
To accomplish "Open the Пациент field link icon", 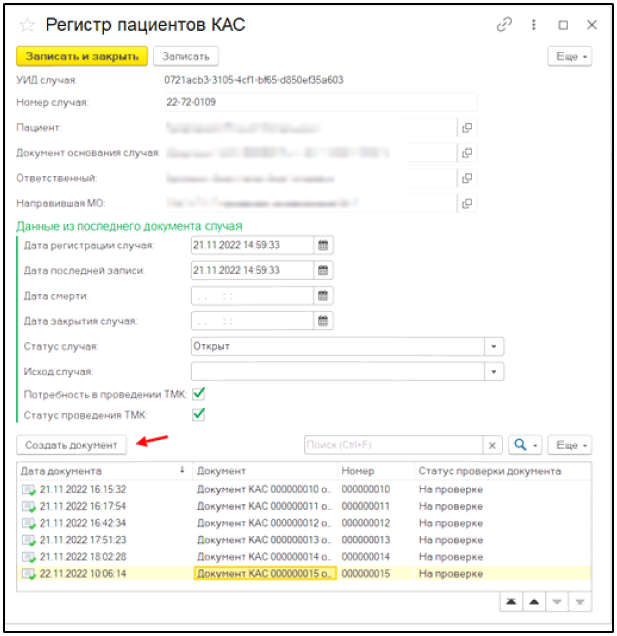I will click(x=466, y=128).
